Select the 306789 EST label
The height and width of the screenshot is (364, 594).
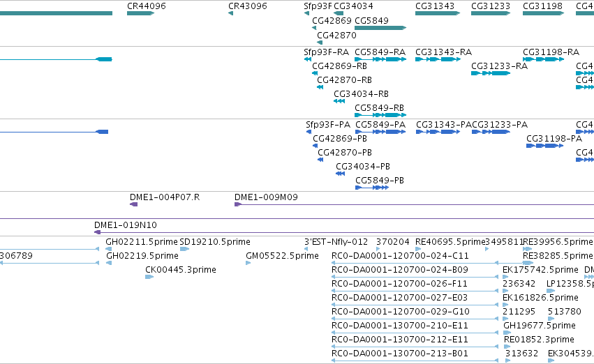coord(16,256)
